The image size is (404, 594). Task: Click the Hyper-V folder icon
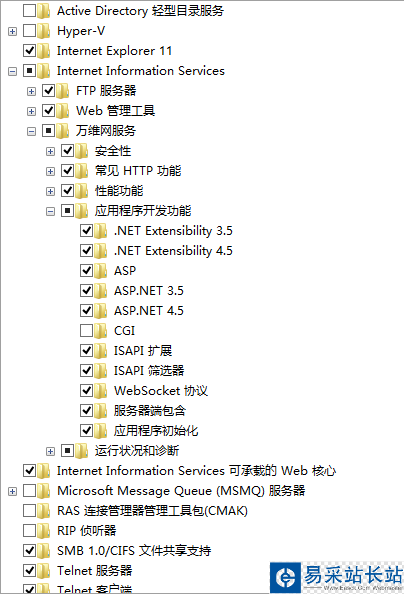point(44,31)
